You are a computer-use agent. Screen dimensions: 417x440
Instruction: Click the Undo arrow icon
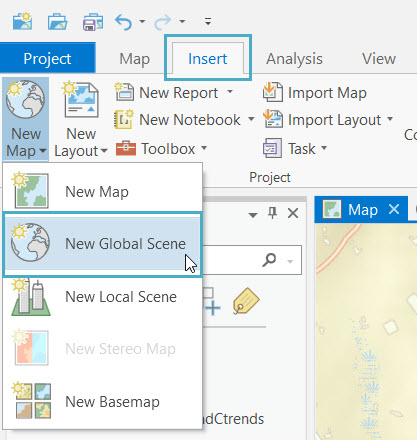[x=124, y=22]
